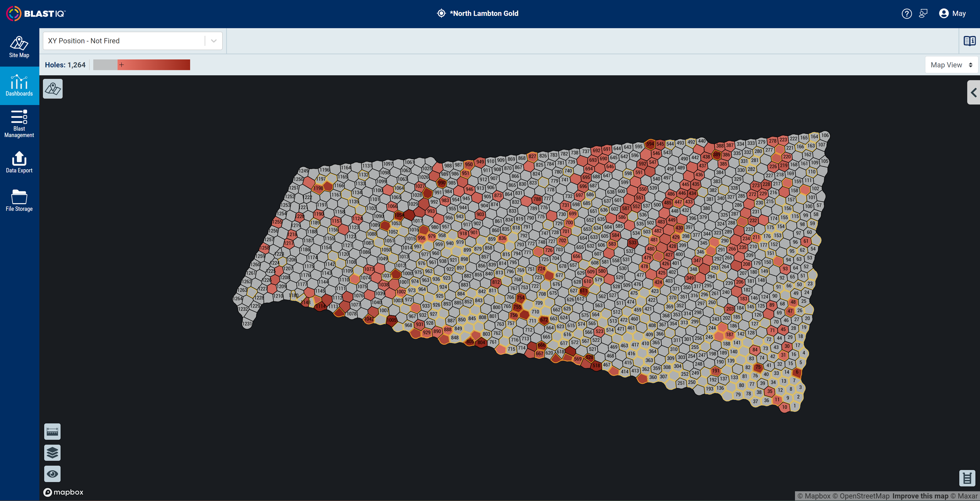Open the © OpenStreetMap attribution link
980x501 pixels.
pos(861,496)
